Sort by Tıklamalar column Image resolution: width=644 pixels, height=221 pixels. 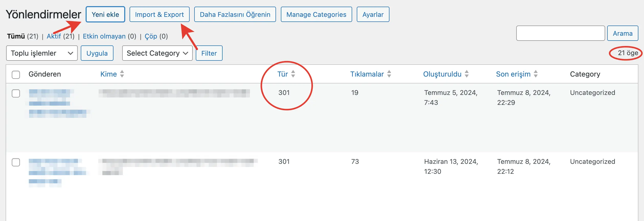click(x=367, y=74)
